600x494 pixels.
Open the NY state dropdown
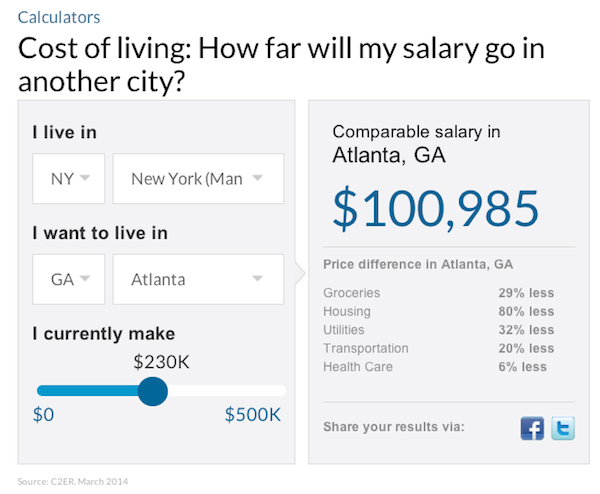(x=68, y=179)
